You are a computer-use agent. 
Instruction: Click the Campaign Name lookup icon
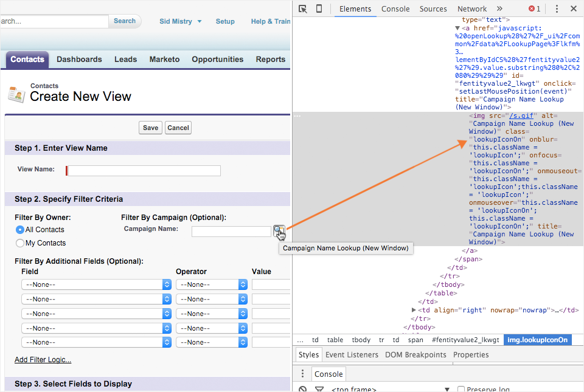278,230
